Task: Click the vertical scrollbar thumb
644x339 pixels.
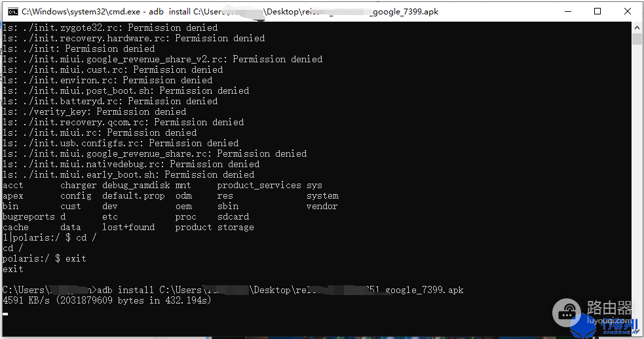Action: pyautogui.click(x=637, y=39)
